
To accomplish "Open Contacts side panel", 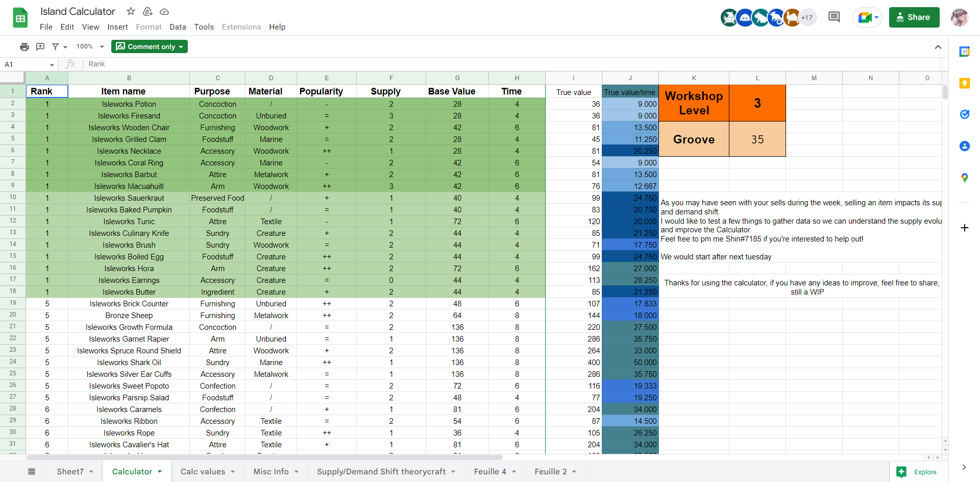I will [x=964, y=146].
